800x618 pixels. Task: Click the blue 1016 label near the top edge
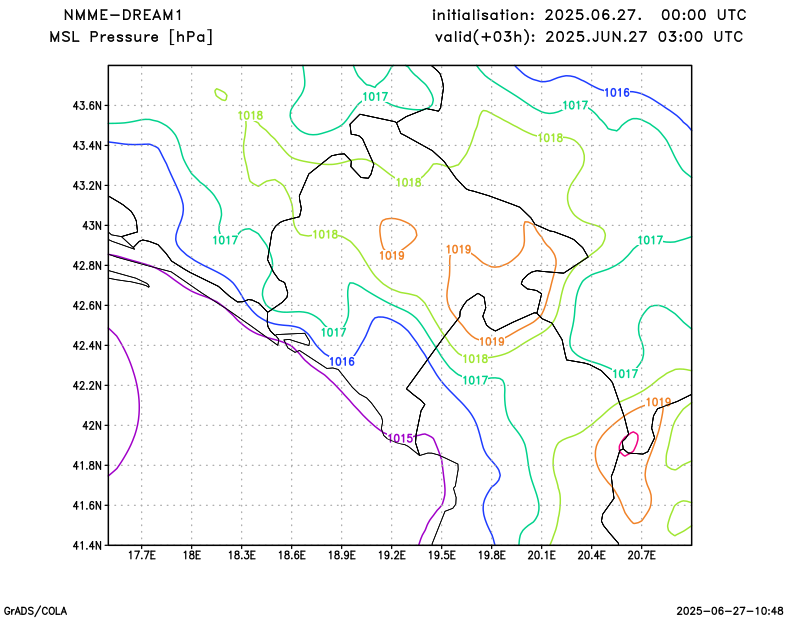point(617,93)
